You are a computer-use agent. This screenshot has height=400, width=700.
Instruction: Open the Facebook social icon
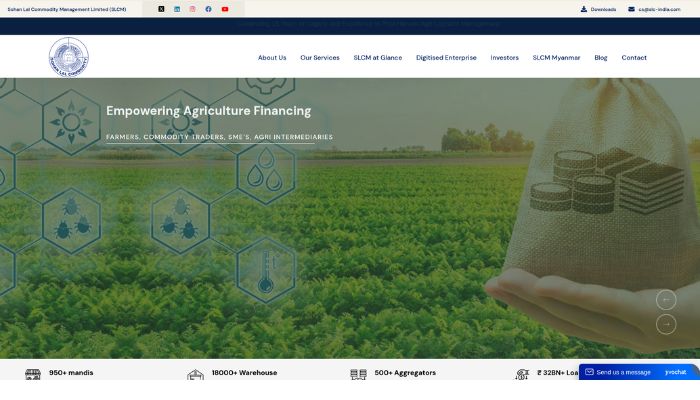click(208, 9)
